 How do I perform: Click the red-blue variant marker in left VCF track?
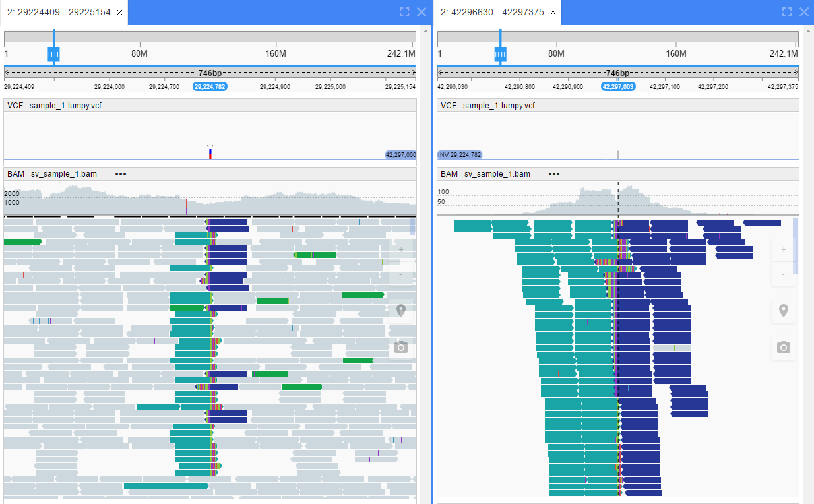(x=210, y=154)
